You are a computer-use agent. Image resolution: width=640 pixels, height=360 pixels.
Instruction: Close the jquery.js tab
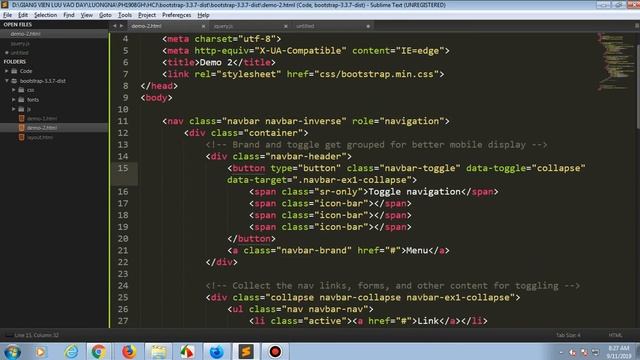pyautogui.click(x=286, y=26)
